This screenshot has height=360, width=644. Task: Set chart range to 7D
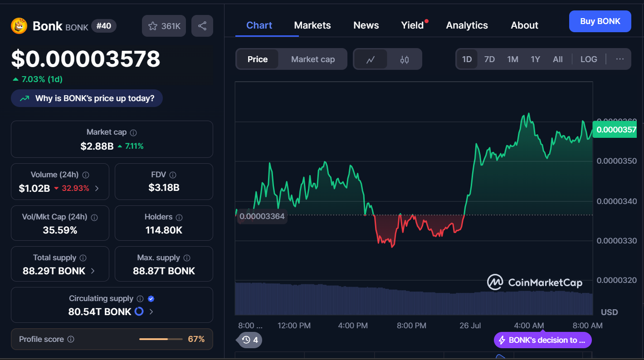489,59
